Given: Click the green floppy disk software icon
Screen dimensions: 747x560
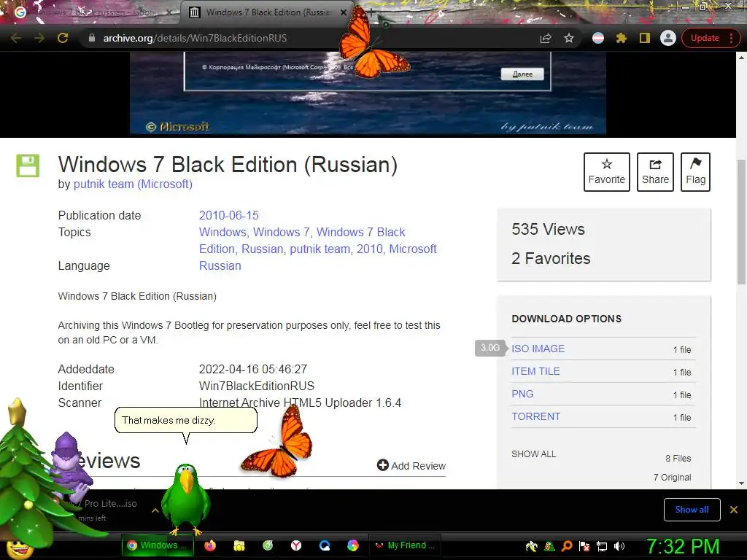Looking at the screenshot, I should pos(28,166).
